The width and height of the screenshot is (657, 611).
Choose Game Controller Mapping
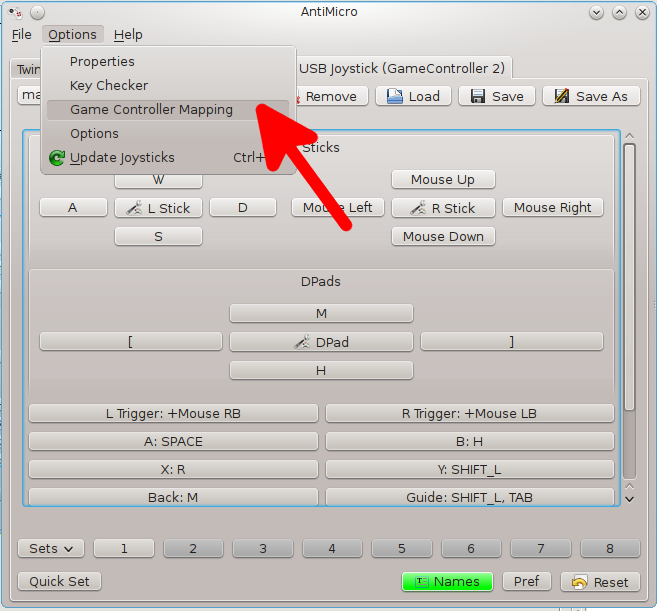pyautogui.click(x=168, y=110)
